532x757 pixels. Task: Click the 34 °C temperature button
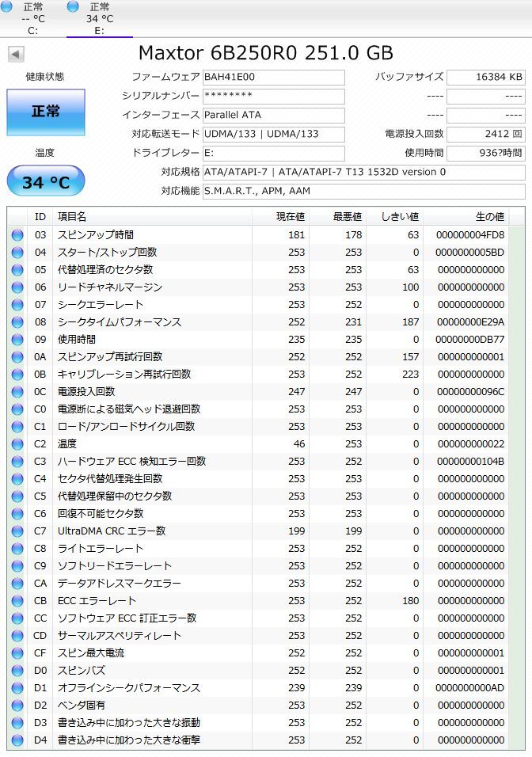[x=46, y=181]
